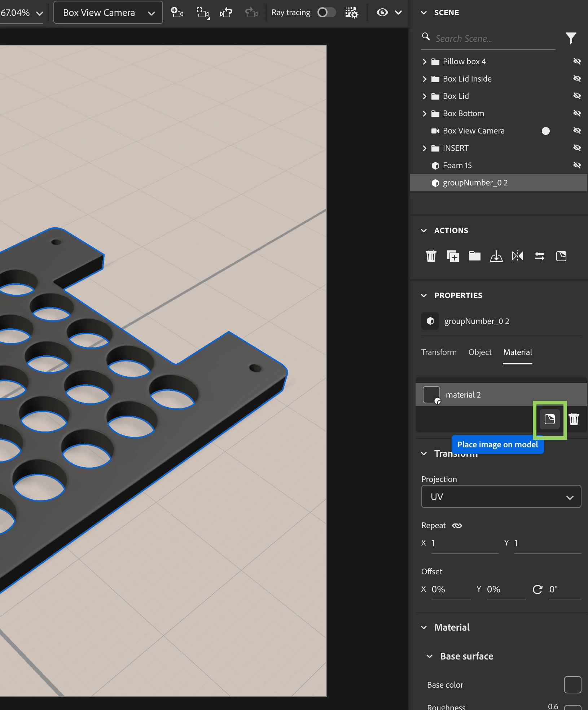Select groupNumber_0 2 in scene tree

(499, 183)
